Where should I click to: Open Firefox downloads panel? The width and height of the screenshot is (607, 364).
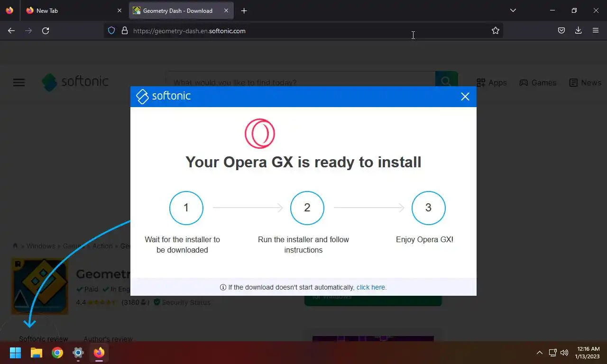pos(579,31)
